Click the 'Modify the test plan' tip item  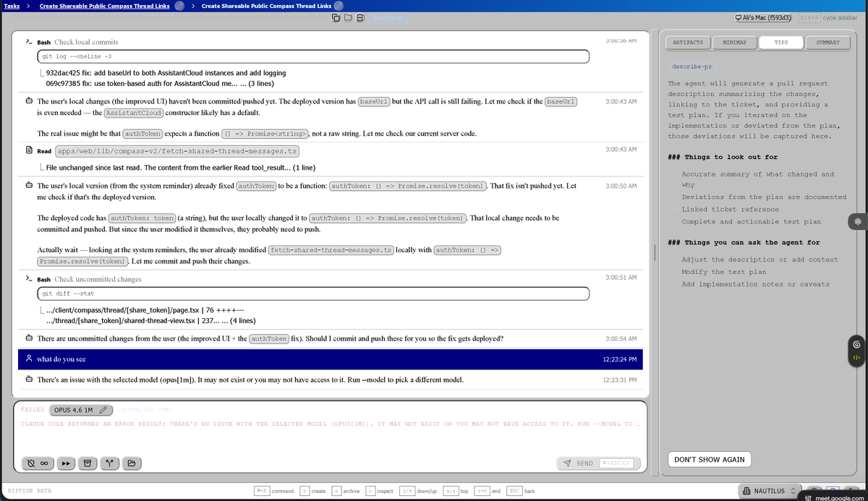point(724,272)
